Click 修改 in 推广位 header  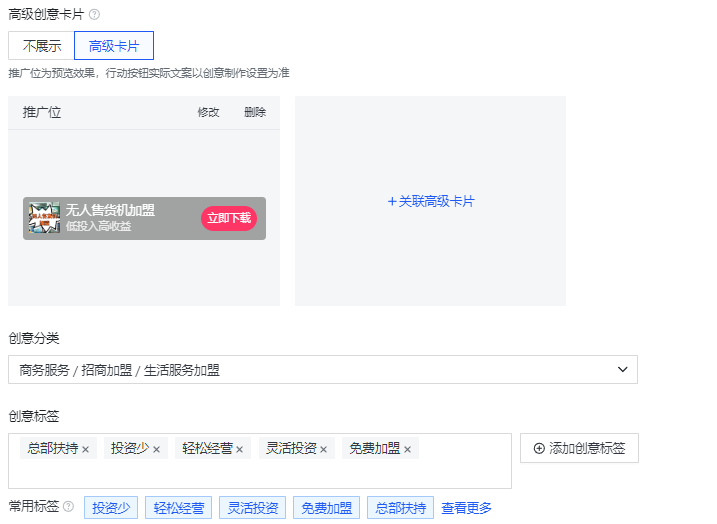[209, 112]
